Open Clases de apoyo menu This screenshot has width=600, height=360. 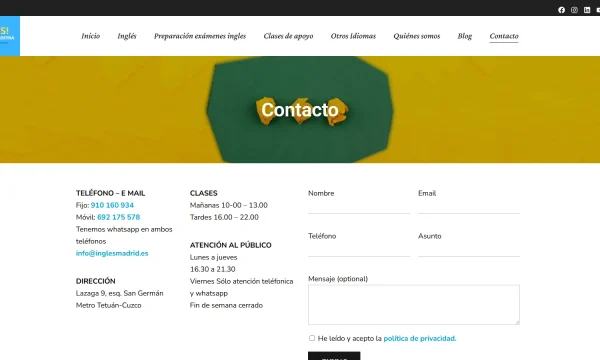(x=289, y=36)
